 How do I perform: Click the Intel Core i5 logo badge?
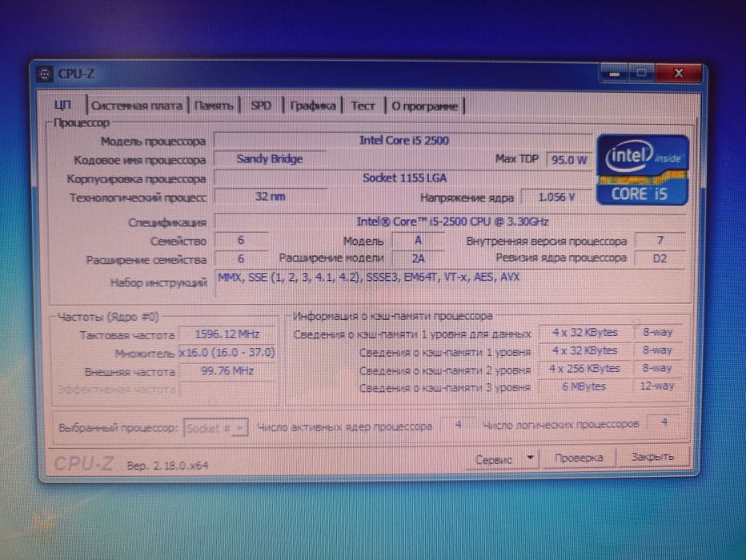642,170
